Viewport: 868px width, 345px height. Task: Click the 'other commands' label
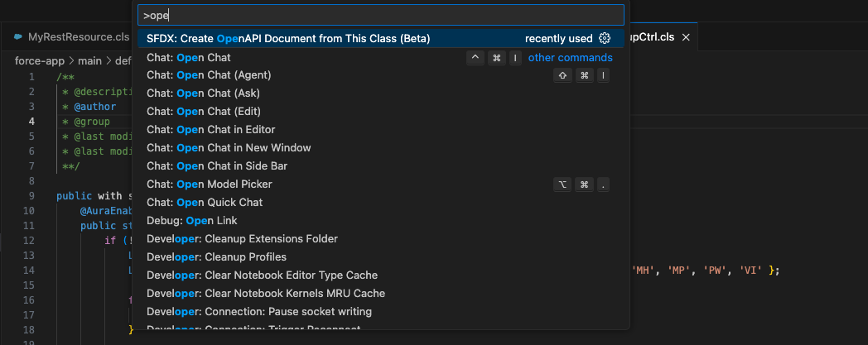(570, 58)
